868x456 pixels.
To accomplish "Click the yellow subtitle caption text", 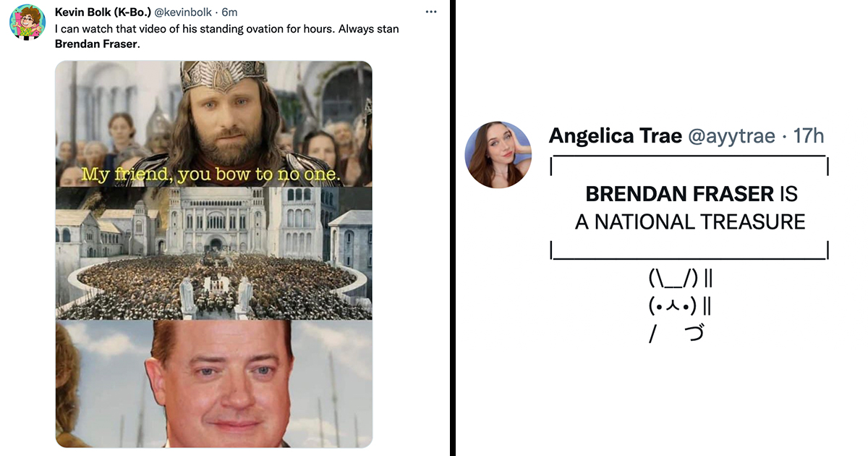I will 210,174.
